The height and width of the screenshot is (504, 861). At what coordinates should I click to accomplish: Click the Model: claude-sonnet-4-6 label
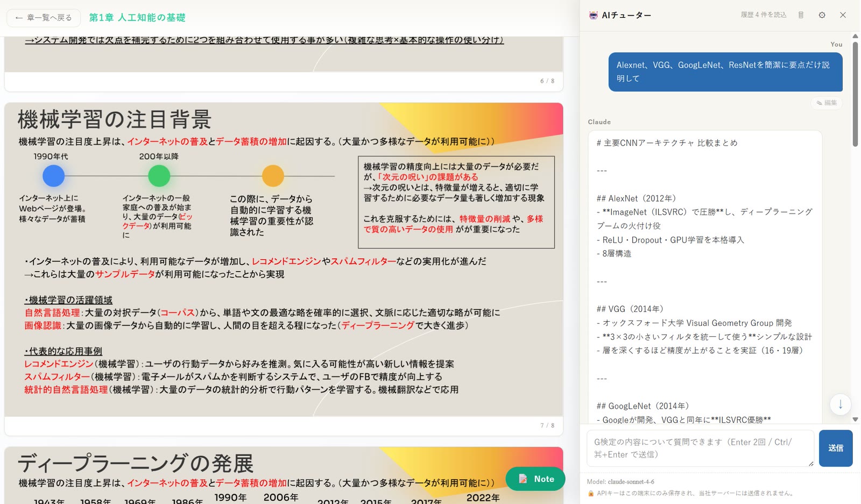pos(620,482)
